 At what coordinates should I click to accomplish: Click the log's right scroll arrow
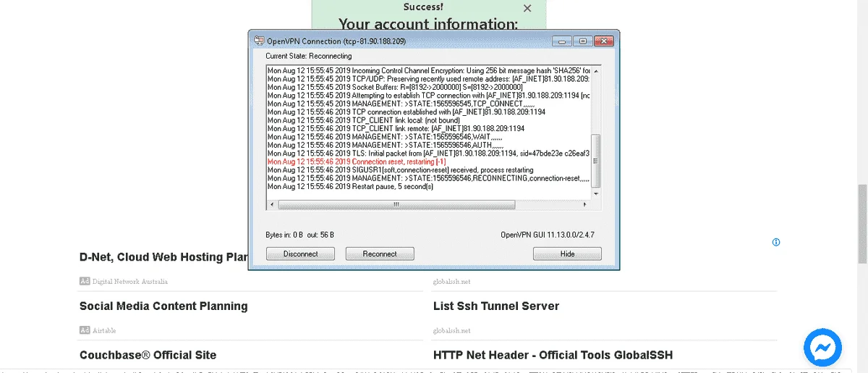pyautogui.click(x=587, y=205)
